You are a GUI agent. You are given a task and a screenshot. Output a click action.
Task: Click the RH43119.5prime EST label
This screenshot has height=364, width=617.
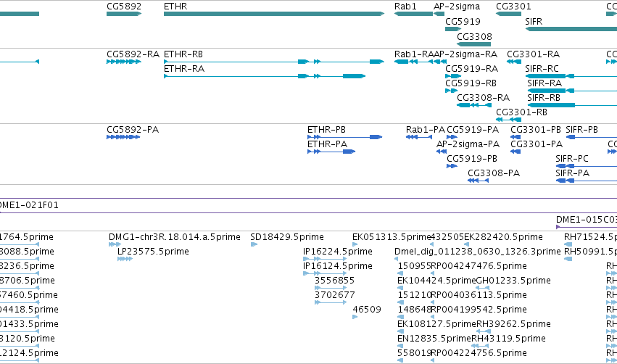pos(508,339)
